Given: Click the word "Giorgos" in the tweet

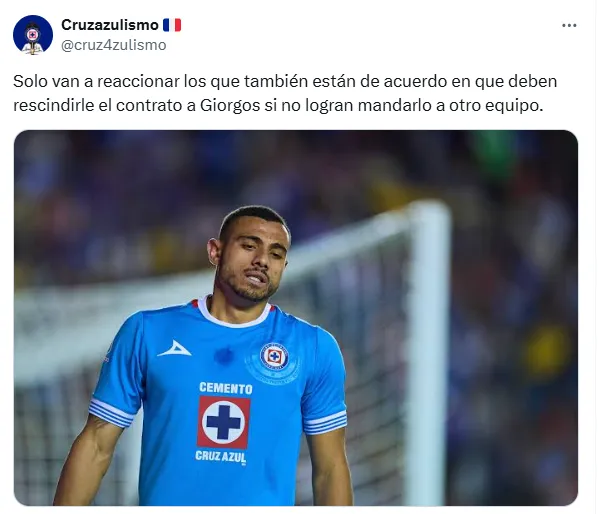Looking at the screenshot, I should coord(230,106).
